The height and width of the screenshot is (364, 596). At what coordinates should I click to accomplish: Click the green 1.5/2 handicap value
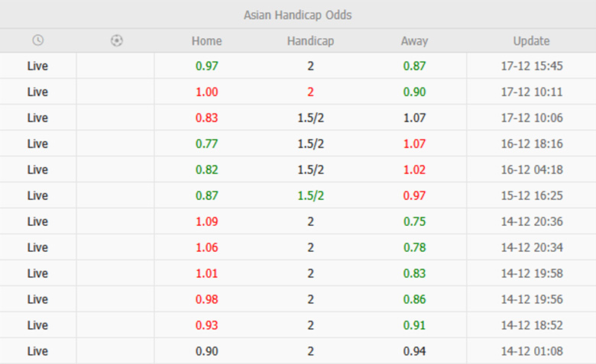tap(310, 195)
